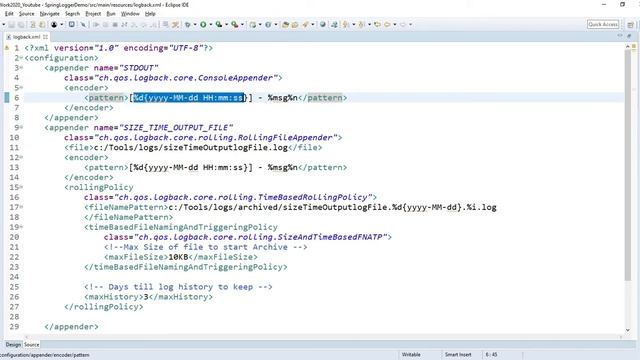640x360 pixels.
Task: Select the logback.xml editor tab
Action: pyautogui.click(x=26, y=37)
